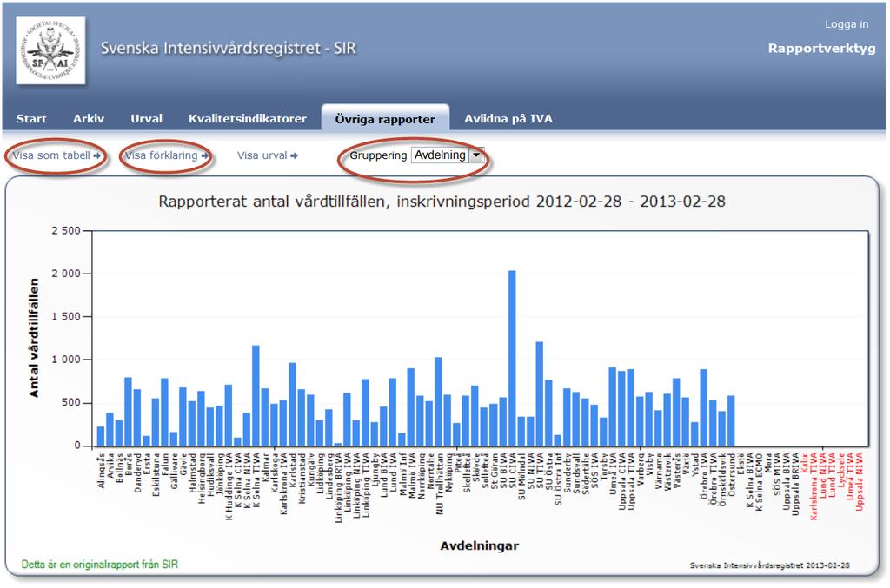Image resolution: width=890 pixels, height=588 pixels.
Task: Click the K Solna TIVA bar
Action: pyautogui.click(x=256, y=395)
